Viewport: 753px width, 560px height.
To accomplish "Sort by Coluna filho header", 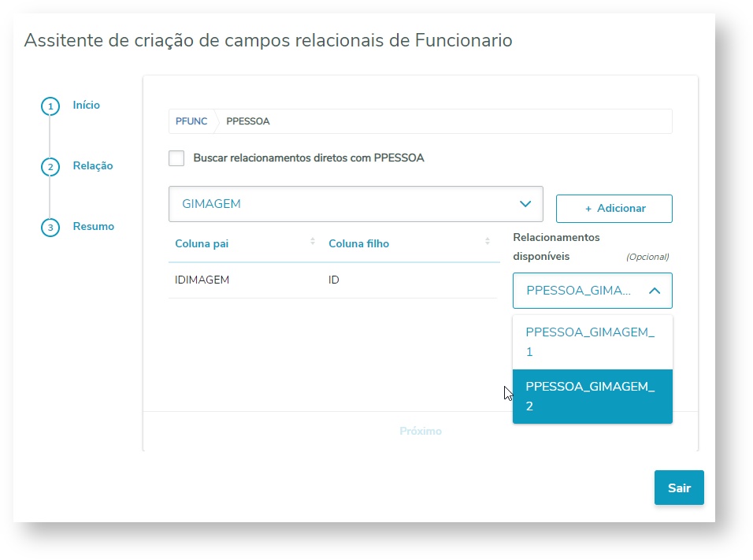I will point(358,243).
